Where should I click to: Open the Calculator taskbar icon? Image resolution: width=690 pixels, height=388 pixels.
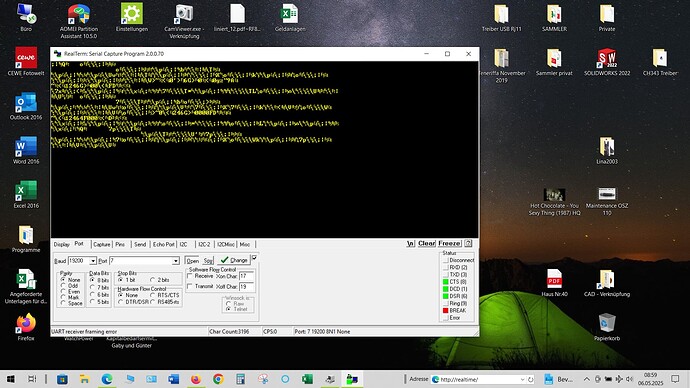pyautogui.click(x=240, y=379)
